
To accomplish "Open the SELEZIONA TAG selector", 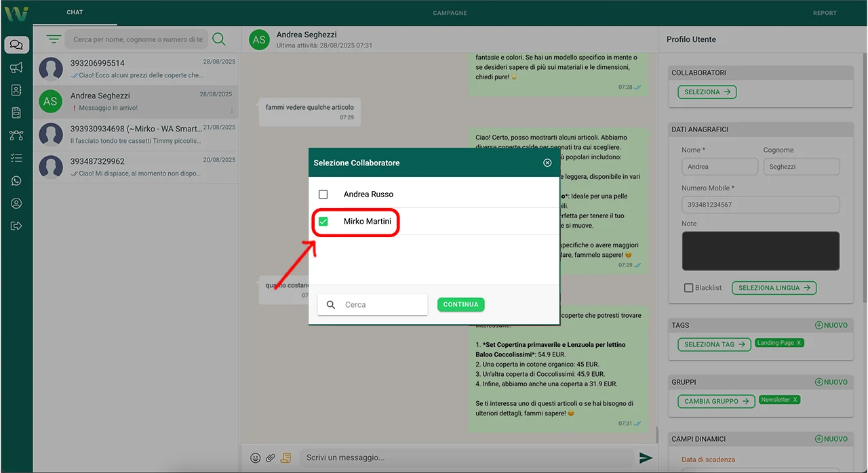I will coord(714,344).
